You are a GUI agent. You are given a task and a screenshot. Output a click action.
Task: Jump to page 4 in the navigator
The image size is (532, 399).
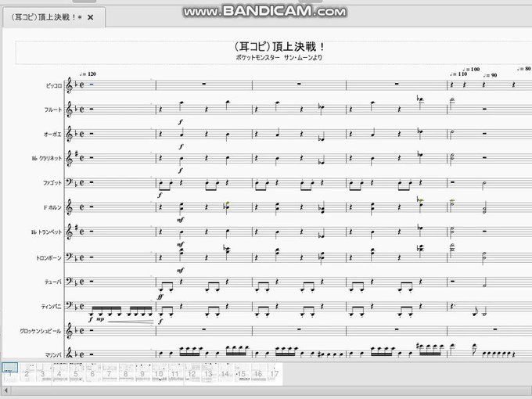click(59, 373)
